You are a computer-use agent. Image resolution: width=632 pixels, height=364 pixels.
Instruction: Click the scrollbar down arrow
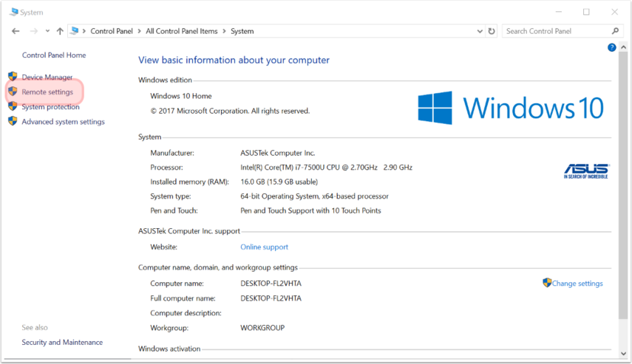click(x=624, y=354)
